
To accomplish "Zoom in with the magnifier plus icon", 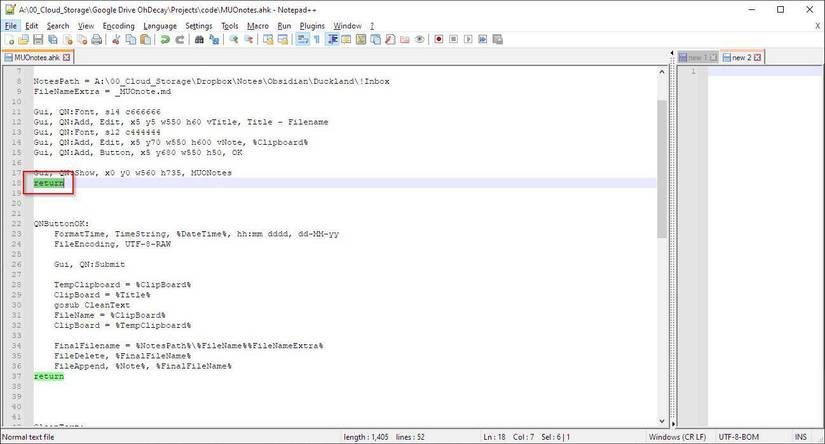I will pyautogui.click(x=234, y=39).
